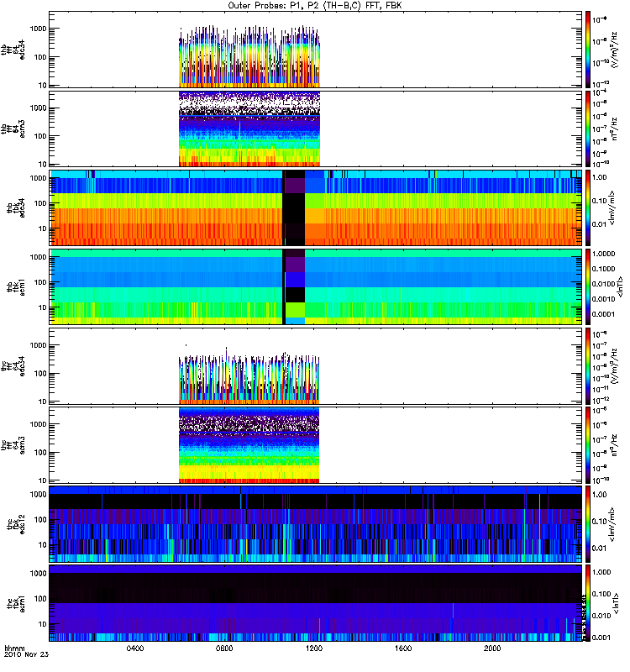
Task: Click the 'thc fbk edc12' y-axis label
Action: (15, 524)
